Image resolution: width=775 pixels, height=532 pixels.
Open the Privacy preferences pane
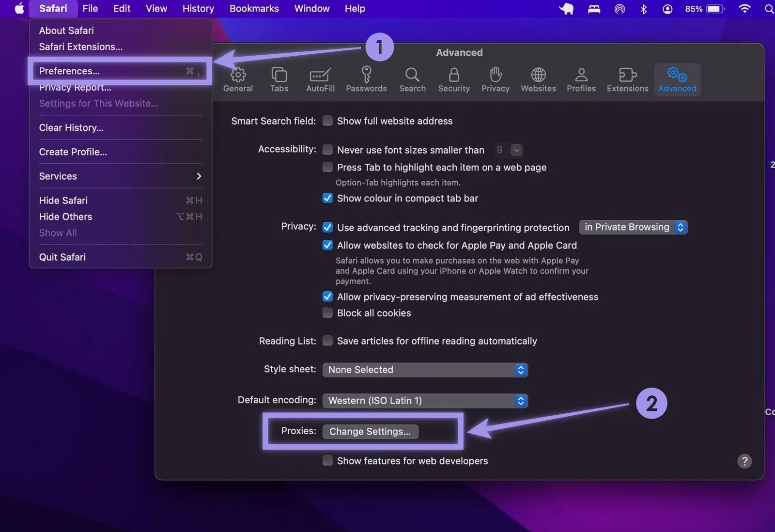point(495,80)
